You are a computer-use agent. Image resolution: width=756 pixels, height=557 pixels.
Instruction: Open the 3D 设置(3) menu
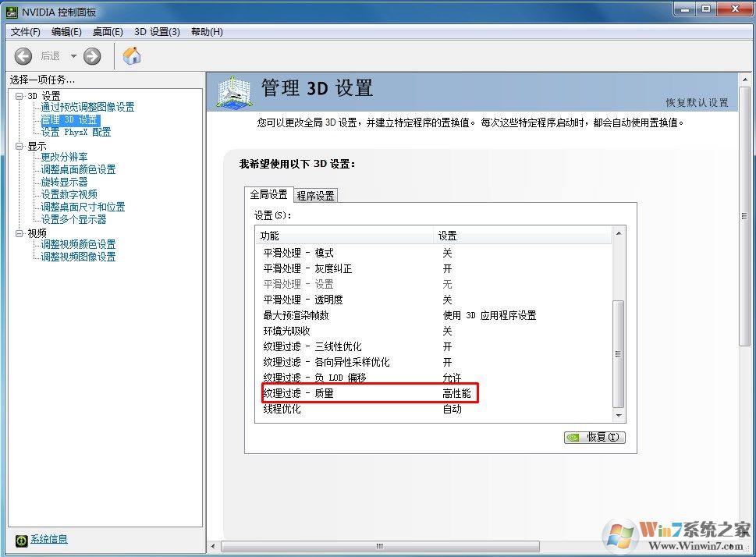click(x=157, y=32)
